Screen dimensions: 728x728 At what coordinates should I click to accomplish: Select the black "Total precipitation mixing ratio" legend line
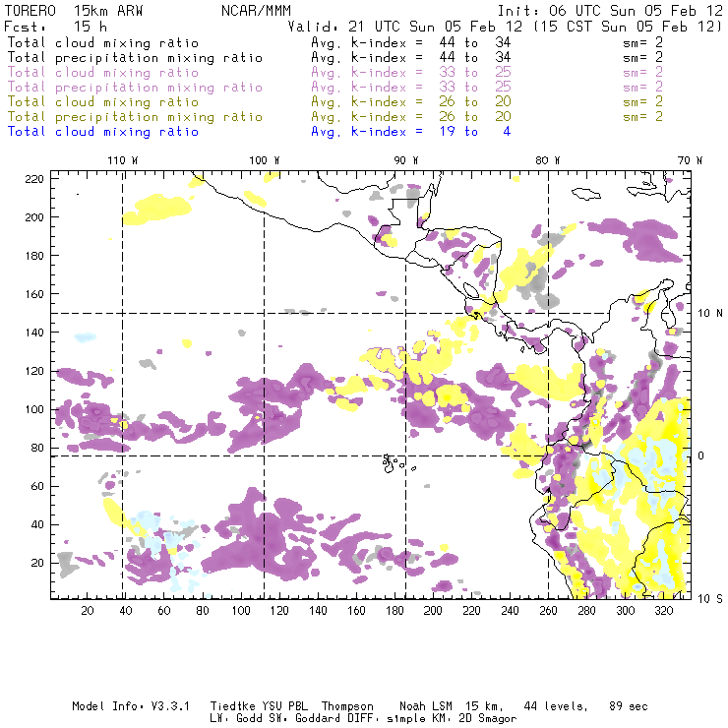click(135, 58)
